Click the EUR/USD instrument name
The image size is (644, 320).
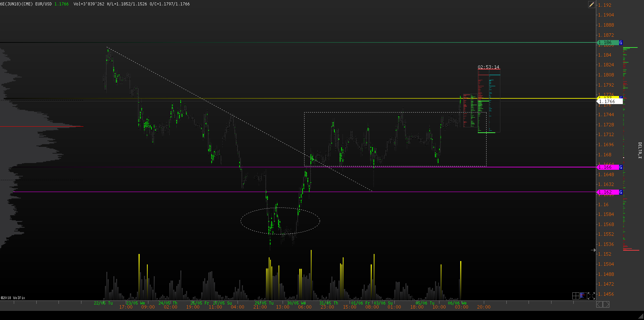43,4
